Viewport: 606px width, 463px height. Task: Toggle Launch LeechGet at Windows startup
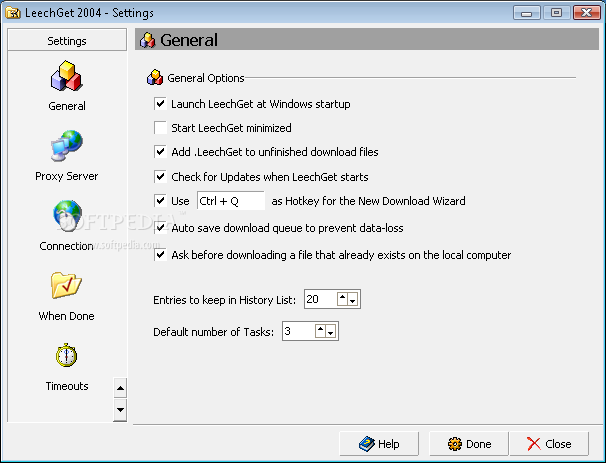pyautogui.click(x=160, y=104)
